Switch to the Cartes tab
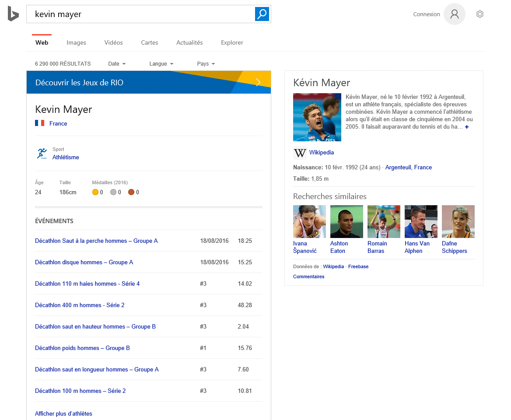511x420 pixels. pos(150,42)
